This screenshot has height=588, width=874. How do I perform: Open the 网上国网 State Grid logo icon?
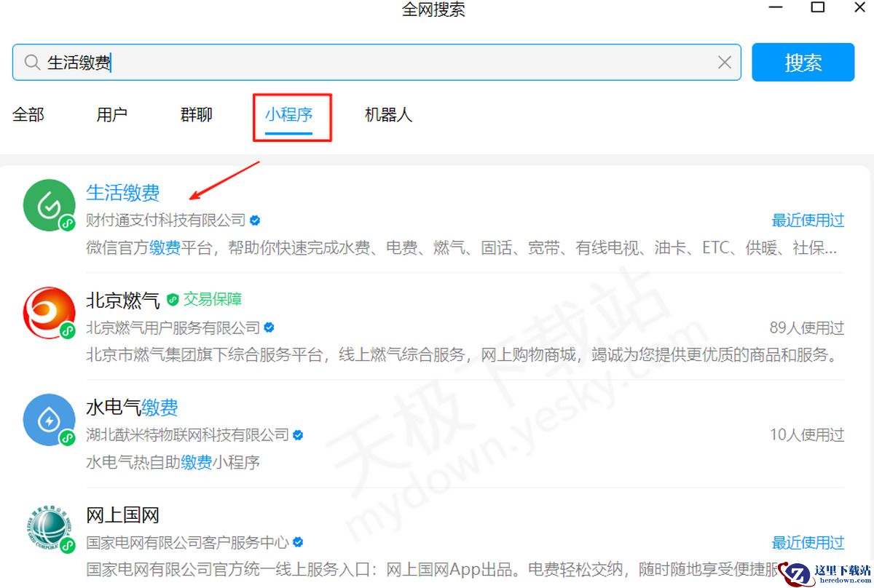(50, 528)
